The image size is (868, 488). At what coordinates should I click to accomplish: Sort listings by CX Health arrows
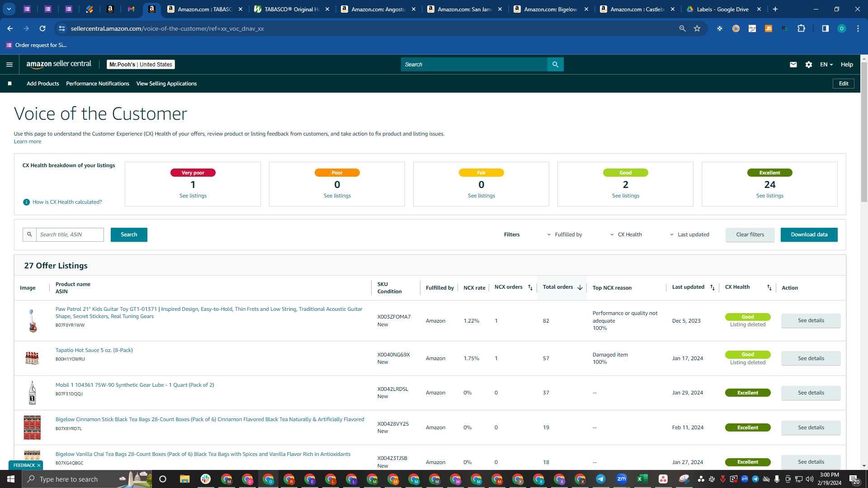[x=769, y=287]
